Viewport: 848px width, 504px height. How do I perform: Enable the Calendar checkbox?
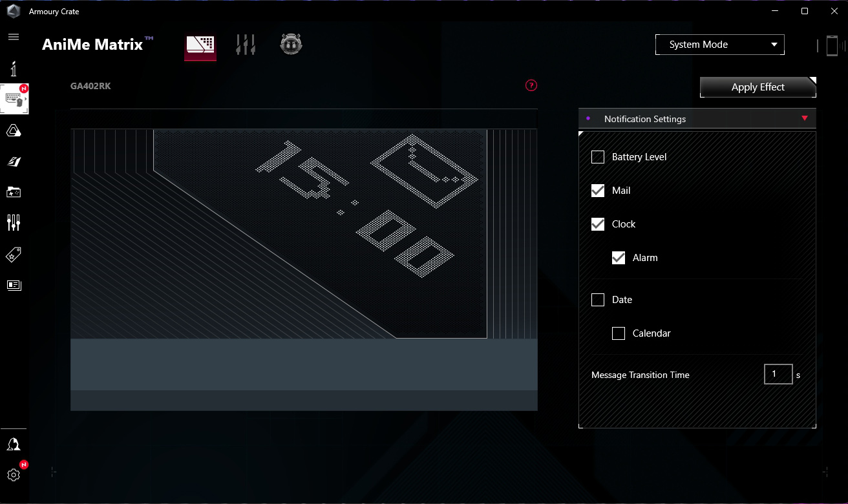619,333
